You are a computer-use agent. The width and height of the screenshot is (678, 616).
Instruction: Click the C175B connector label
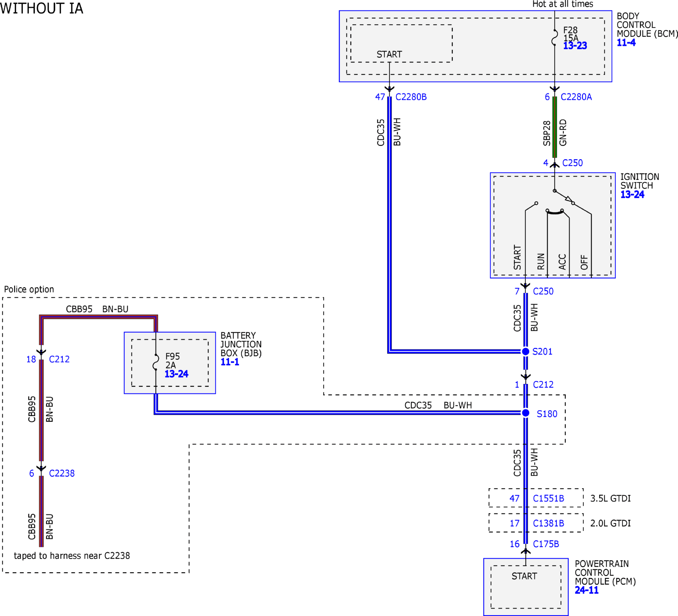point(546,544)
